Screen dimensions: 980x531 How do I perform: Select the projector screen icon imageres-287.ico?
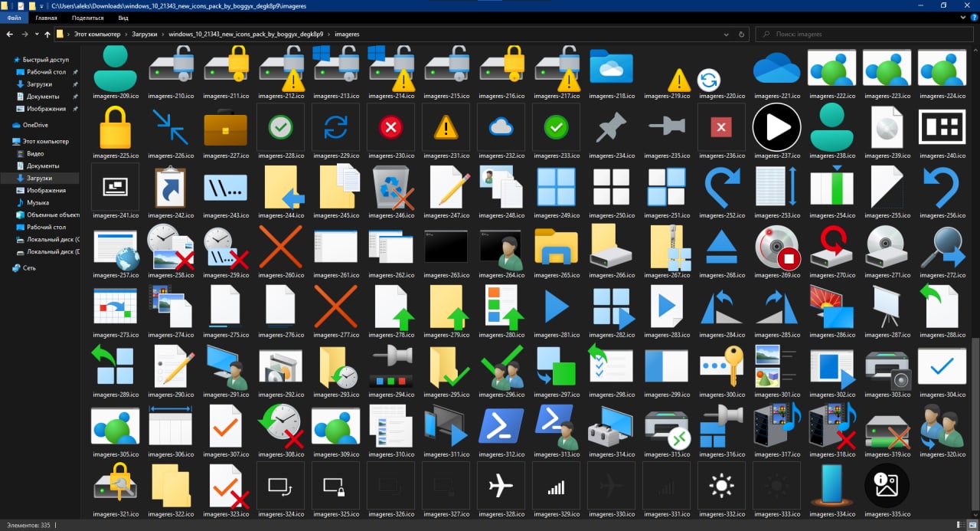pos(887,306)
